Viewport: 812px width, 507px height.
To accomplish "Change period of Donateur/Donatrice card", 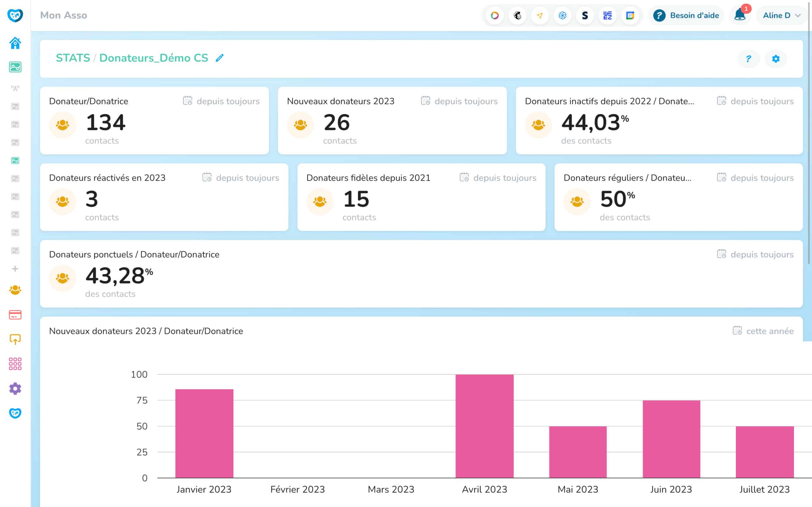I will 221,101.
